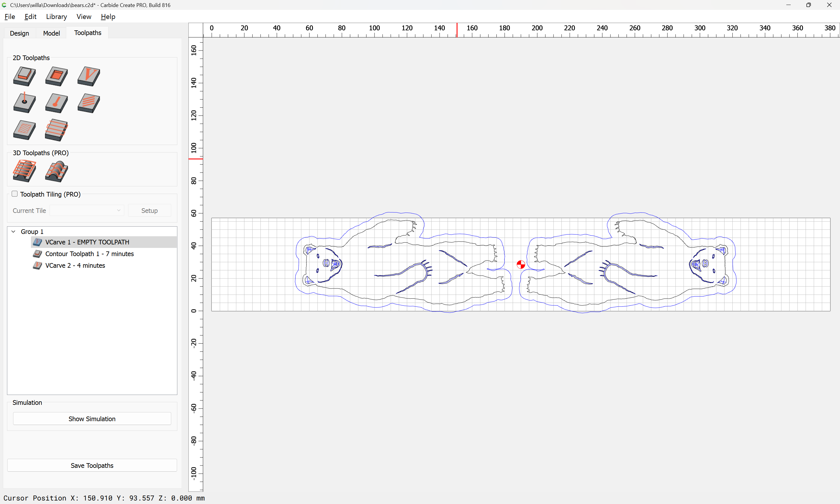Image resolution: width=840 pixels, height=504 pixels.
Task: Click the VCarve 2 row icon
Action: click(x=37, y=265)
